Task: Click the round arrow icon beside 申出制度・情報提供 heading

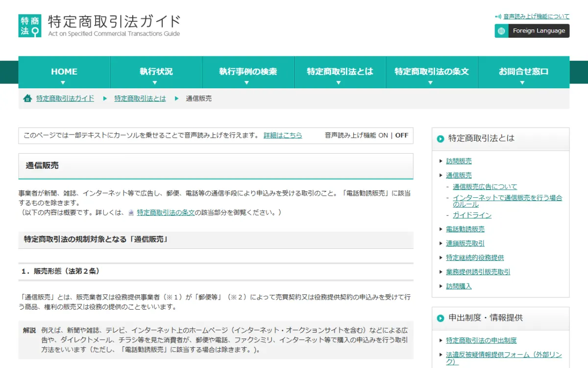Action: [441, 318]
